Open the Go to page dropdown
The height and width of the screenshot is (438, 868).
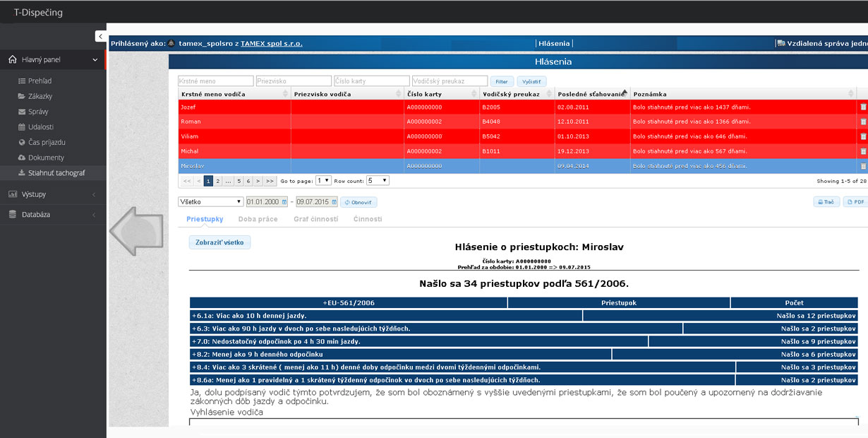[x=323, y=181]
